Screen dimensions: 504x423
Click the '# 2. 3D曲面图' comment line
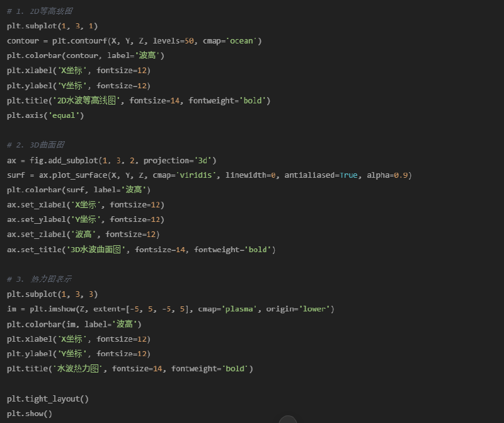click(36, 145)
